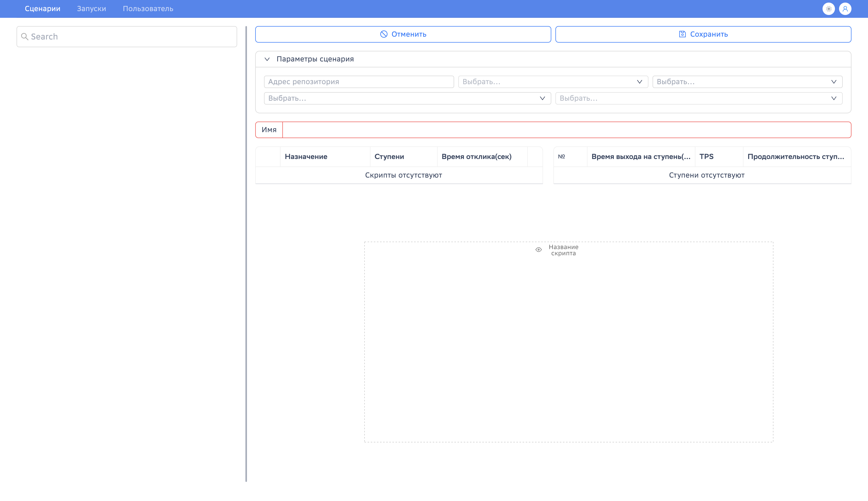
Task: Click the floppy disk icon in Сохранить
Action: 682,34
